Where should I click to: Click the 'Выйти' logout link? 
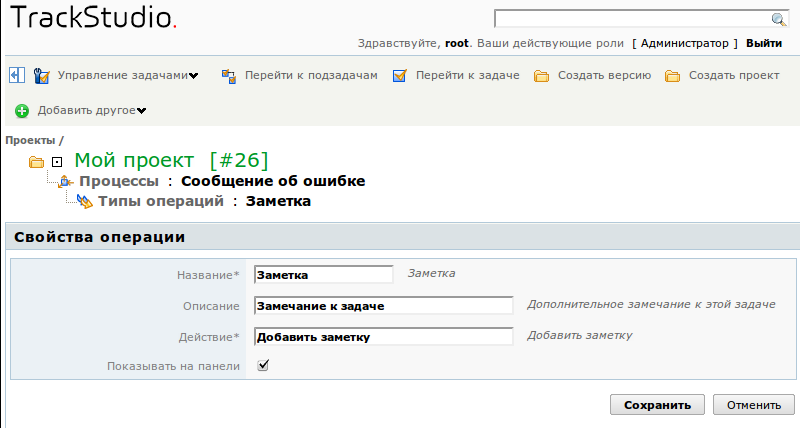pos(764,43)
